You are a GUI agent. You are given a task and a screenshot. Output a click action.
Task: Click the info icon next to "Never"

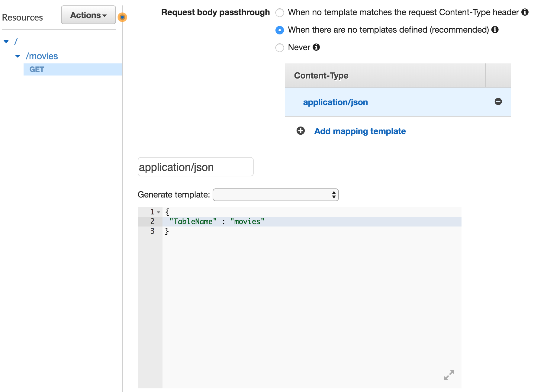click(316, 47)
